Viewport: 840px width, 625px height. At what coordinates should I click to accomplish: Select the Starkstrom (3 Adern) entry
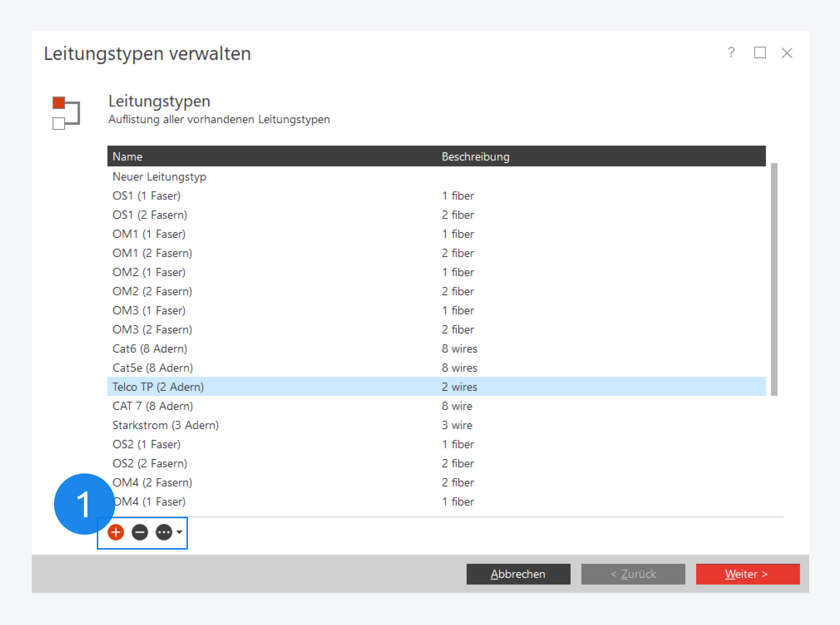click(166, 425)
